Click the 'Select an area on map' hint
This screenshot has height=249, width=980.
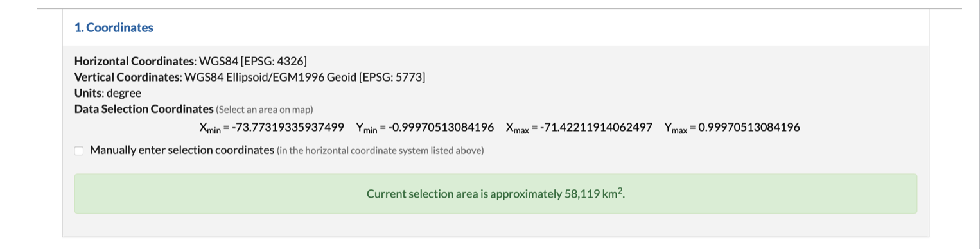(x=265, y=110)
